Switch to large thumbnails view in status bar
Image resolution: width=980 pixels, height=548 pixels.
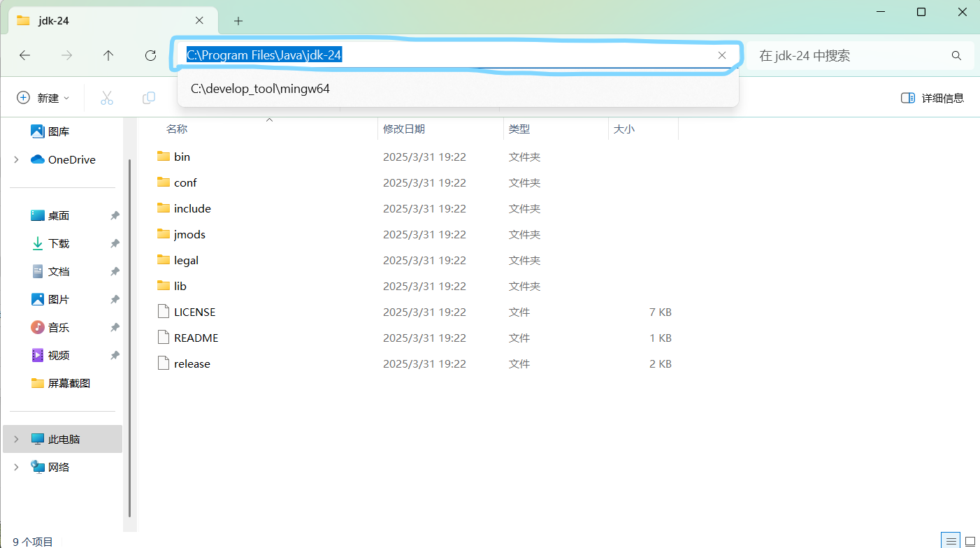(970, 540)
